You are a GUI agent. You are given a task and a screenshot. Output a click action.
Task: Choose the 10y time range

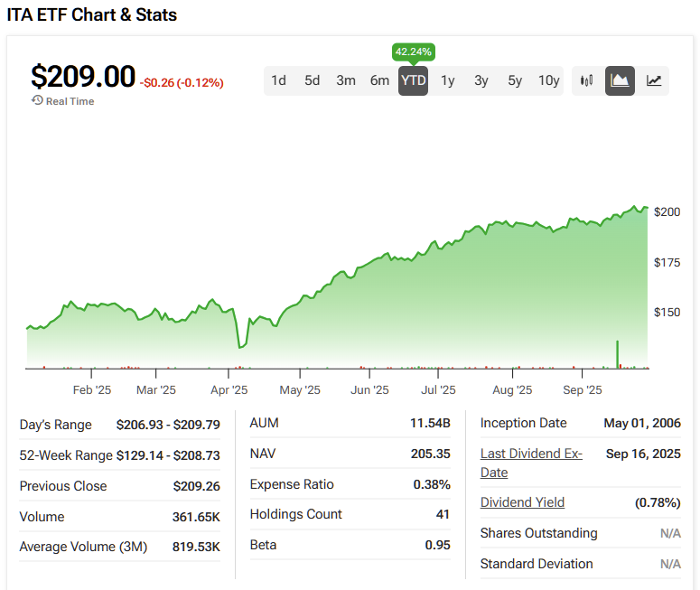click(x=548, y=80)
